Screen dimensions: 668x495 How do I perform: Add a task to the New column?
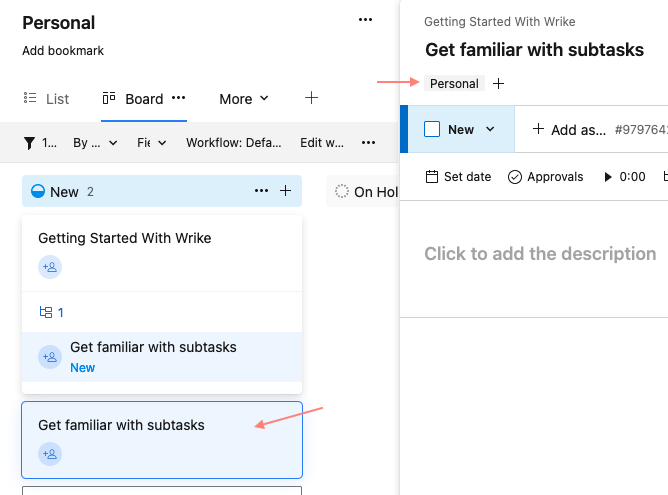(x=285, y=191)
